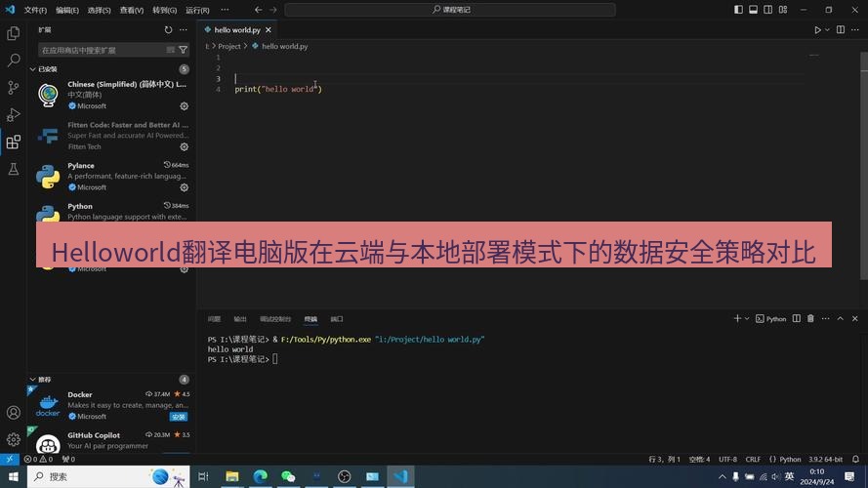Open editor more actions menu
The width and height of the screenshot is (868, 488).
point(854,30)
